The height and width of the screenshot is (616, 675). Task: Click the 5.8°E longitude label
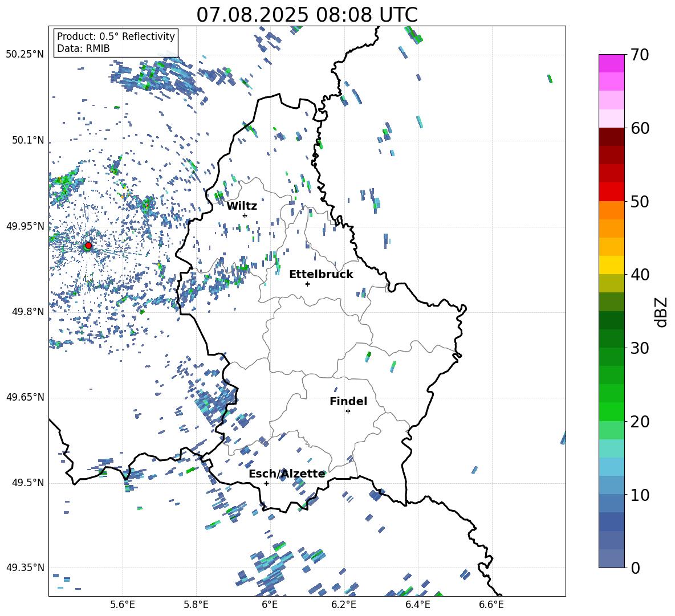196,605
